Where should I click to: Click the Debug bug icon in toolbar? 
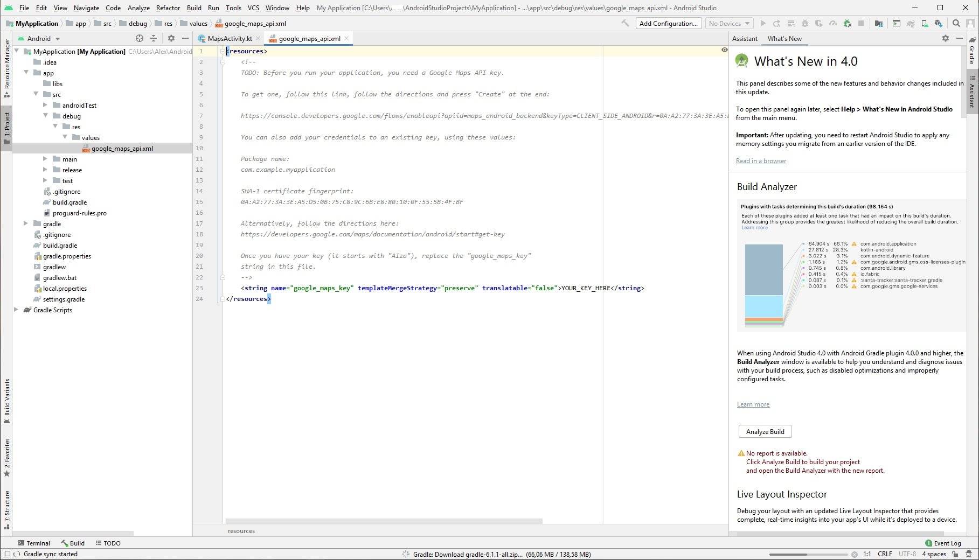805,23
